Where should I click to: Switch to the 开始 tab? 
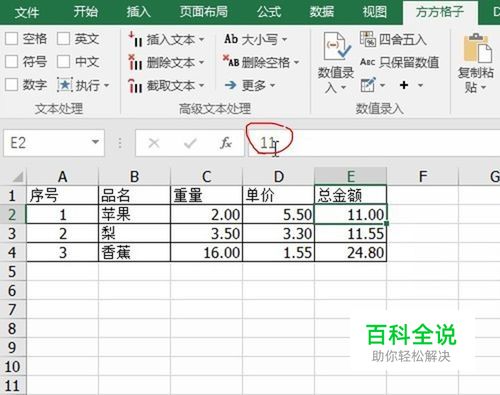click(86, 12)
